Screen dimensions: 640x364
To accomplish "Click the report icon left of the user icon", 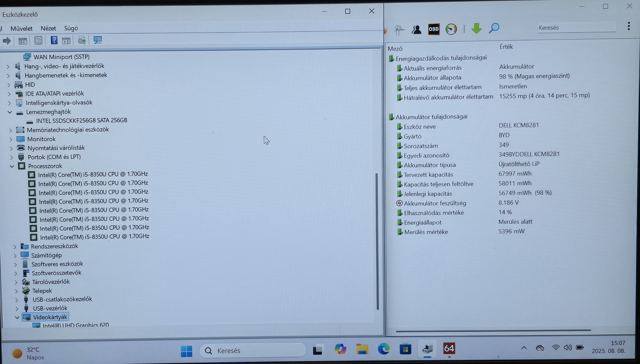I will point(400,30).
